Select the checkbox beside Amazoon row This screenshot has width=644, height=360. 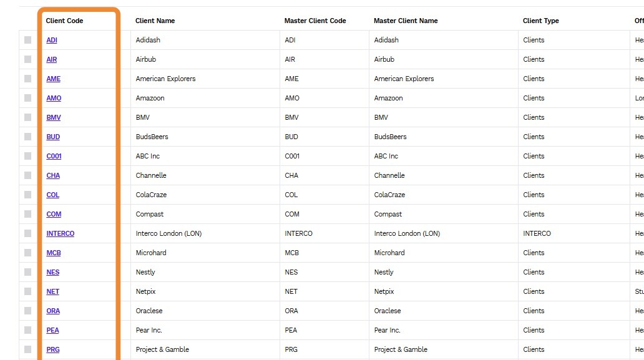(x=28, y=98)
